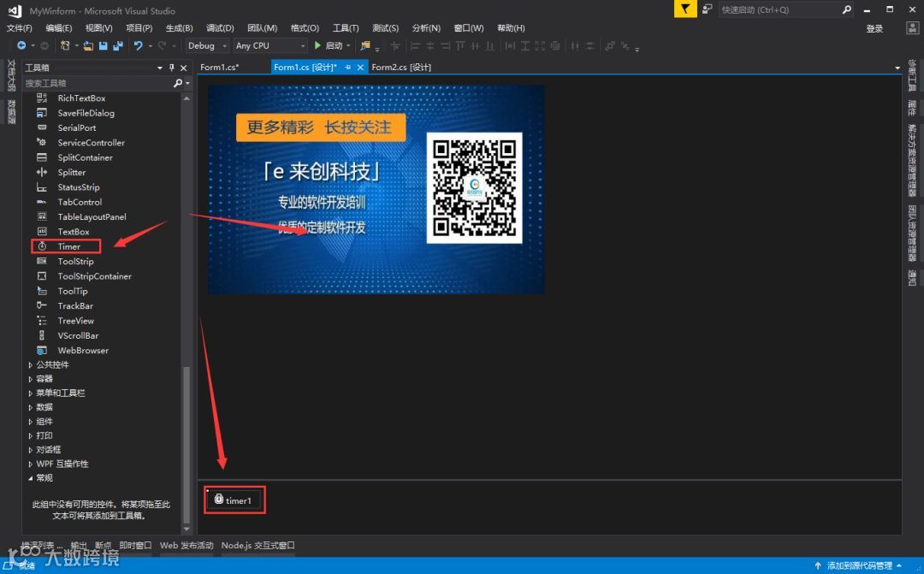Click the new project toolbar icon

[x=65, y=45]
